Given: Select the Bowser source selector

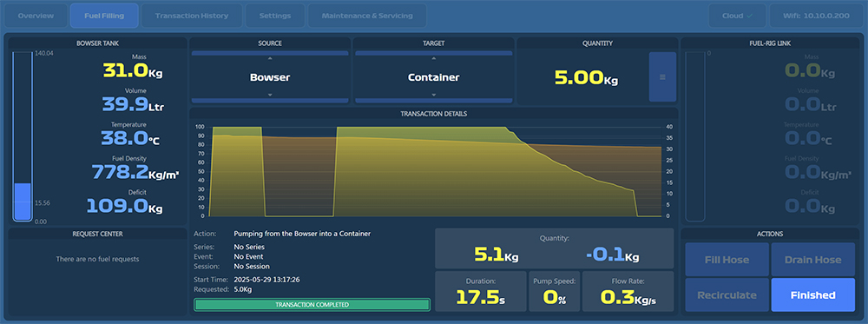Looking at the screenshot, I should [x=270, y=77].
